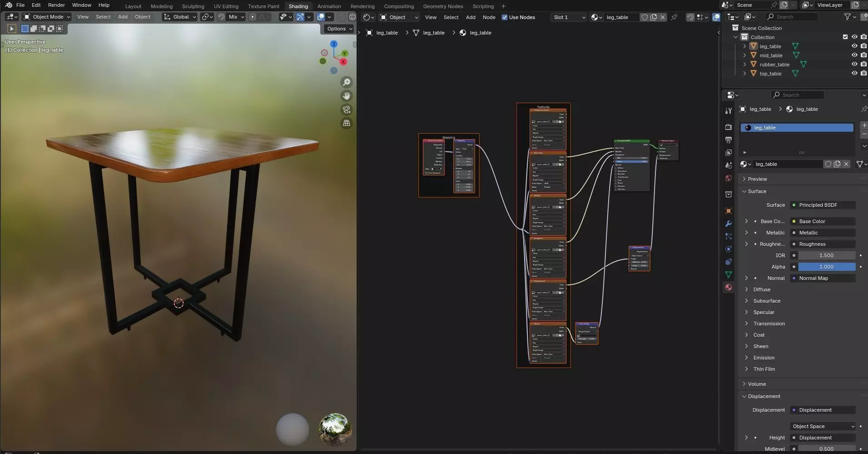Viewport: 868px width, 454px height.
Task: Disable leg_table in renders via camera icon
Action: (863, 46)
